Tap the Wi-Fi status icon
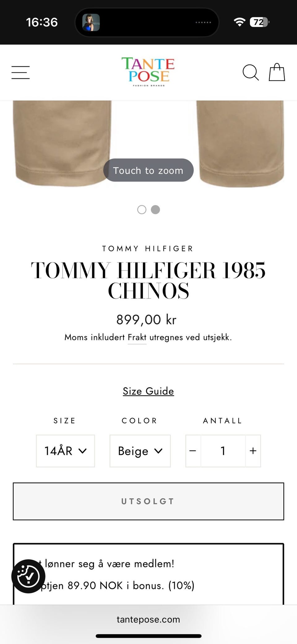Image resolution: width=297 pixels, height=644 pixels. click(239, 22)
